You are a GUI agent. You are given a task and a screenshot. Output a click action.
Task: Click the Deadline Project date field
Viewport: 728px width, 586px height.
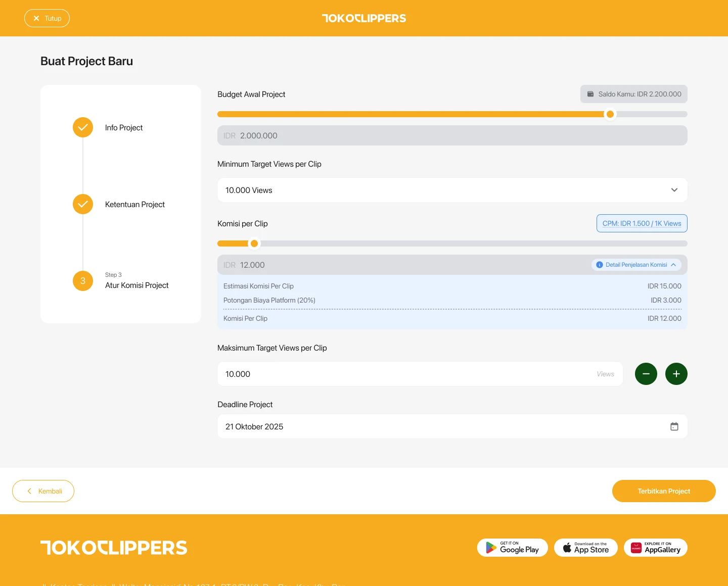click(452, 426)
